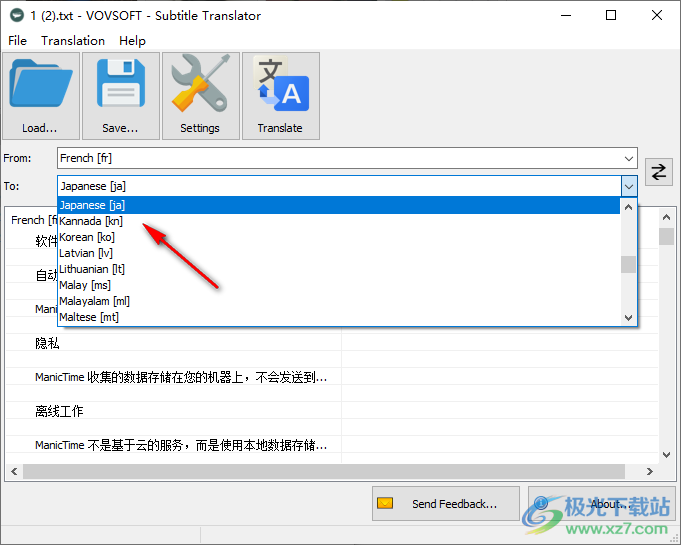The image size is (681, 545).
Task: Open the Help menu
Action: point(132,41)
